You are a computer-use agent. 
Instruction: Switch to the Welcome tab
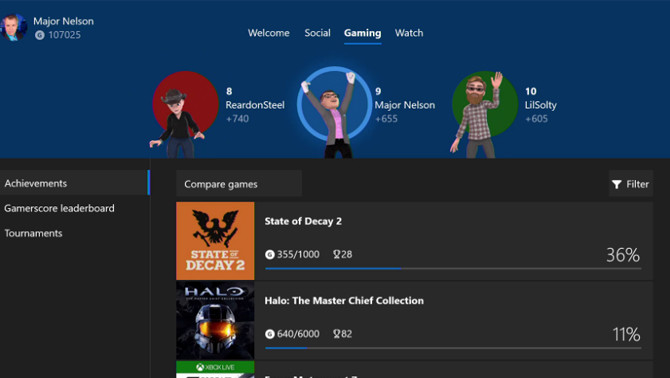pos(268,33)
